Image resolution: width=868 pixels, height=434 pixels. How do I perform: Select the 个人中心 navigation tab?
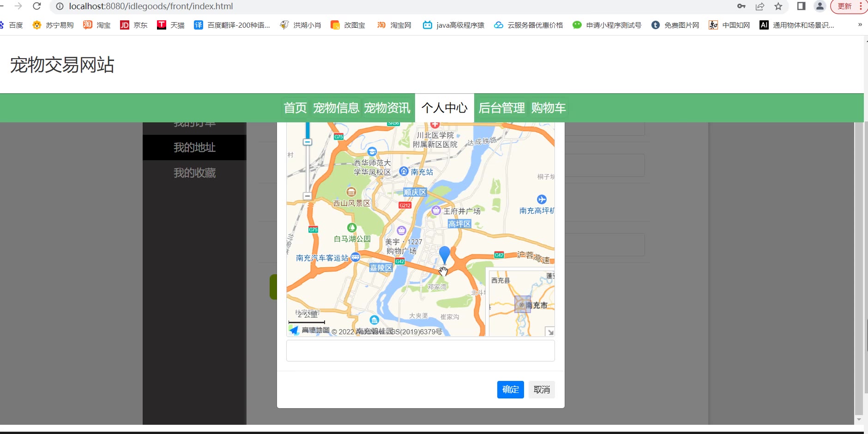(444, 108)
